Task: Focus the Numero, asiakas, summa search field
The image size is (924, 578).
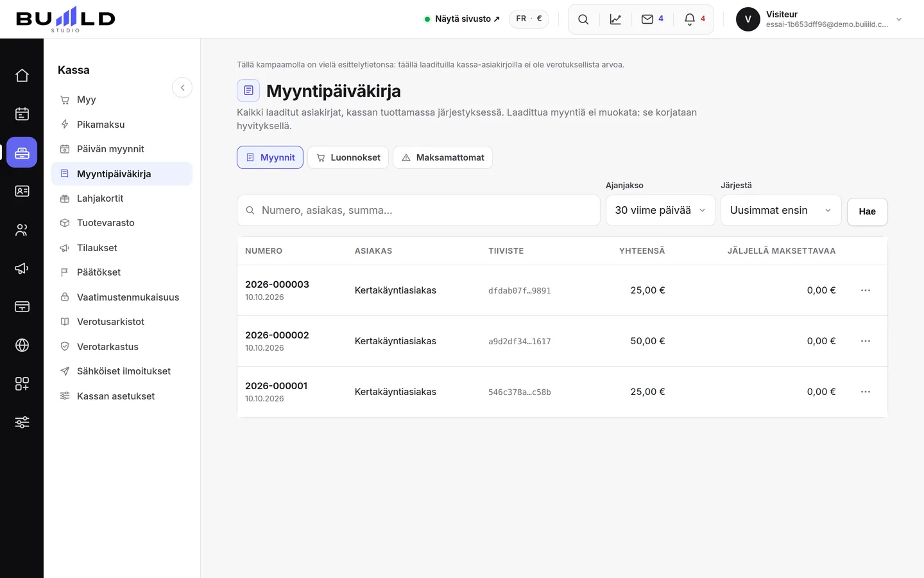Action: pyautogui.click(x=418, y=211)
